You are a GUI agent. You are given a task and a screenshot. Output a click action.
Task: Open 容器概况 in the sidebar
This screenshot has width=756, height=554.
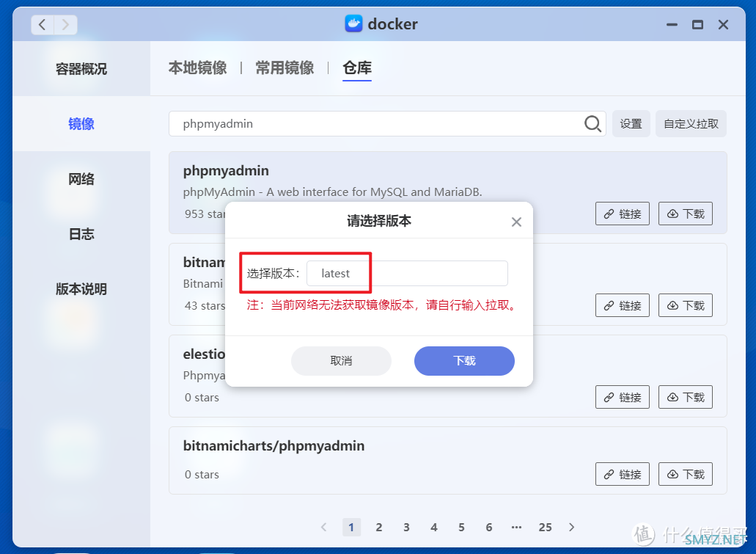81,69
